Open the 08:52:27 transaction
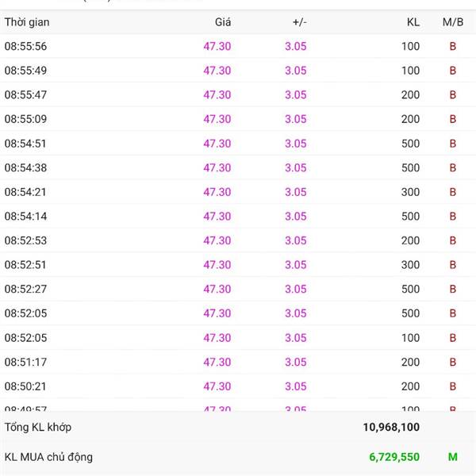Screen dimensions: 476x476 click(x=238, y=289)
